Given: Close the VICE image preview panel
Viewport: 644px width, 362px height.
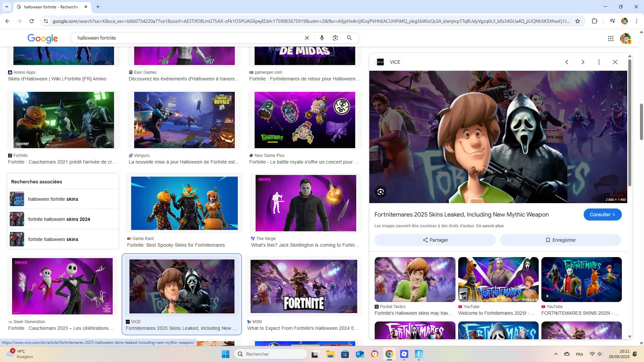Looking at the screenshot, I should click(x=615, y=62).
